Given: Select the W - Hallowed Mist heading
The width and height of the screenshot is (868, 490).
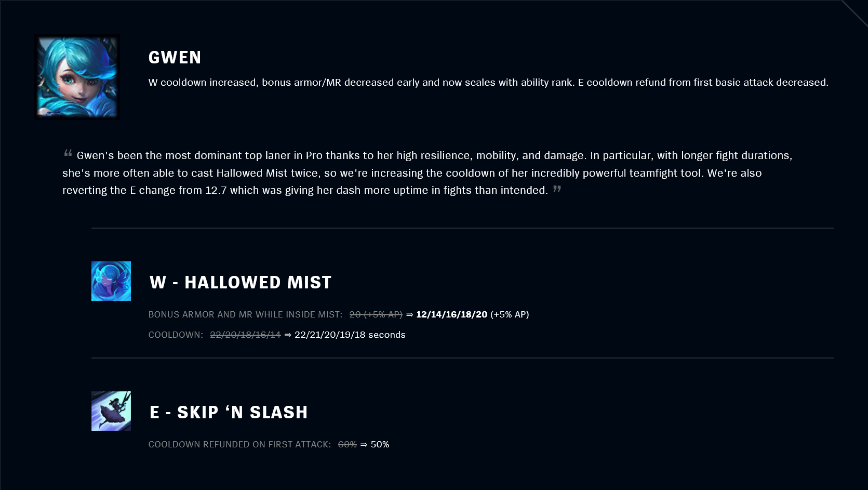Looking at the screenshot, I should tap(241, 282).
